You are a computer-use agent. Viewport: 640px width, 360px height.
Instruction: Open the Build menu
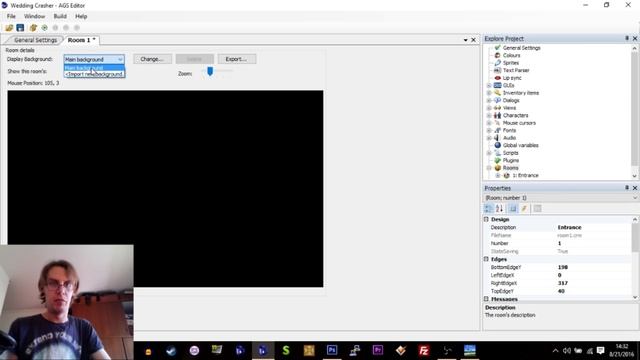[60, 16]
